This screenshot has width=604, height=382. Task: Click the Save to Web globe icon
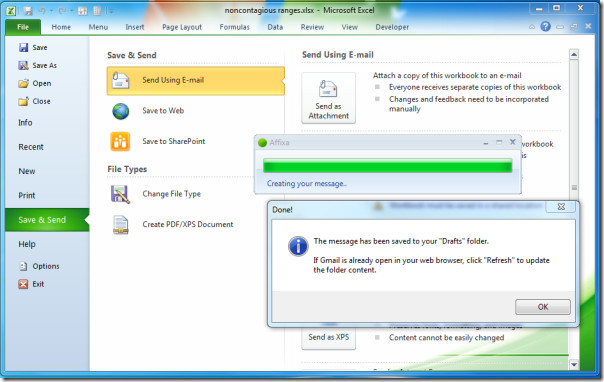(121, 111)
